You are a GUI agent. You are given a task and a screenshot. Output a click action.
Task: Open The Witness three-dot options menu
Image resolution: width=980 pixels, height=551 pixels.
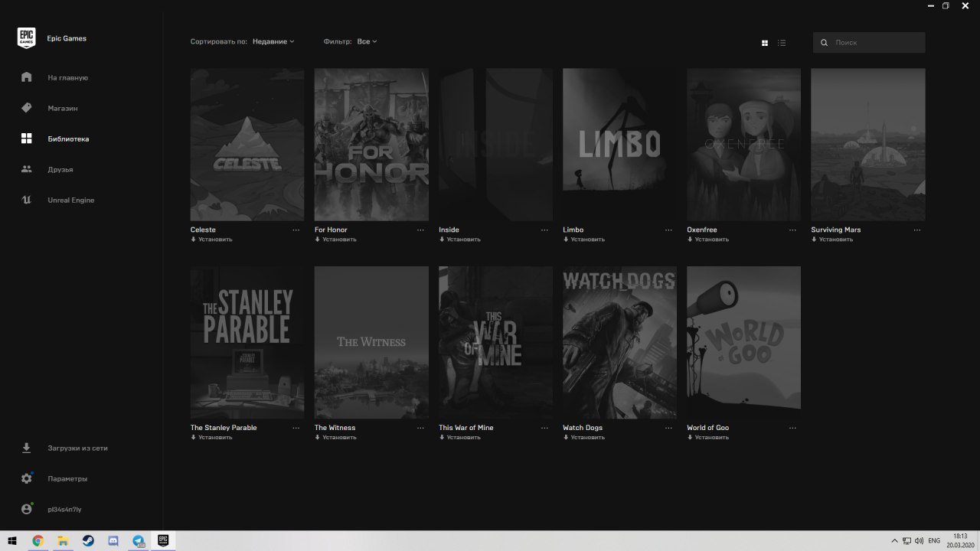(x=420, y=428)
